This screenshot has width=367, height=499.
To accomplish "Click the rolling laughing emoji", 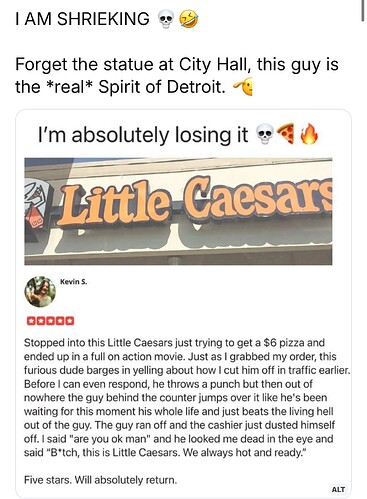I will [x=189, y=19].
